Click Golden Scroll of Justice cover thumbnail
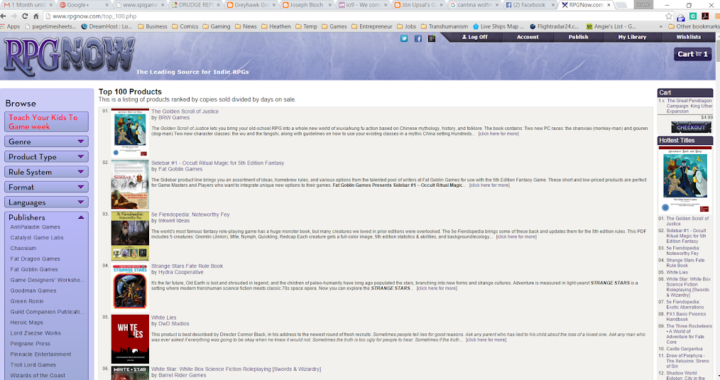This screenshot has height=380, width=720. [x=130, y=133]
